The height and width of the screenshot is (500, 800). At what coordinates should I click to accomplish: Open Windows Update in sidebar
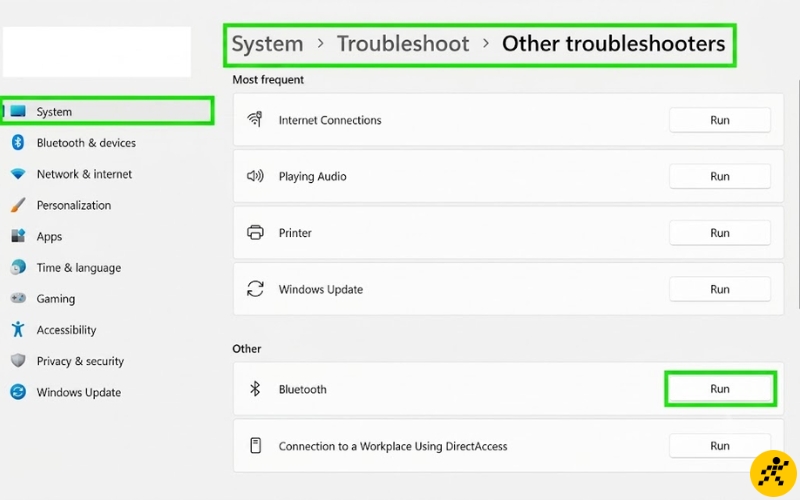coord(79,392)
